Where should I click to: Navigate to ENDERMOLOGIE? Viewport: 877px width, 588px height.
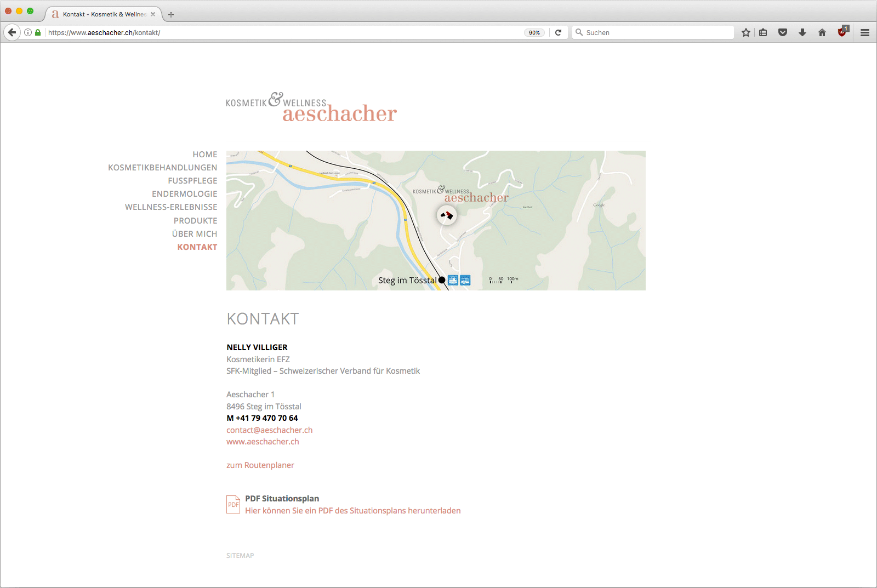185,194
